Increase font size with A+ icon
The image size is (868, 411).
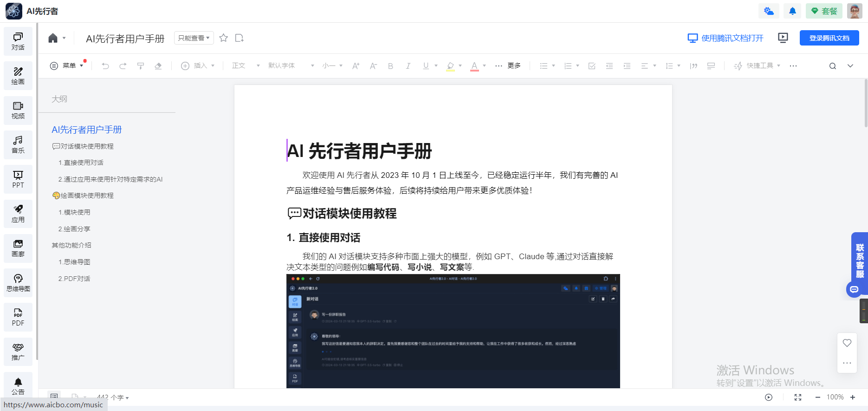pos(356,66)
